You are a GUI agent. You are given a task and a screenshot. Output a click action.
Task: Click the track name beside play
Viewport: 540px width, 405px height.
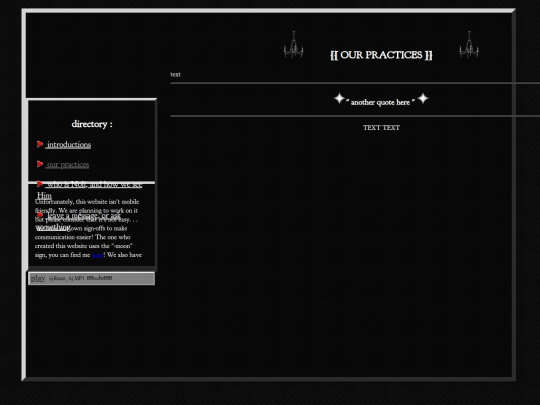pos(81,278)
